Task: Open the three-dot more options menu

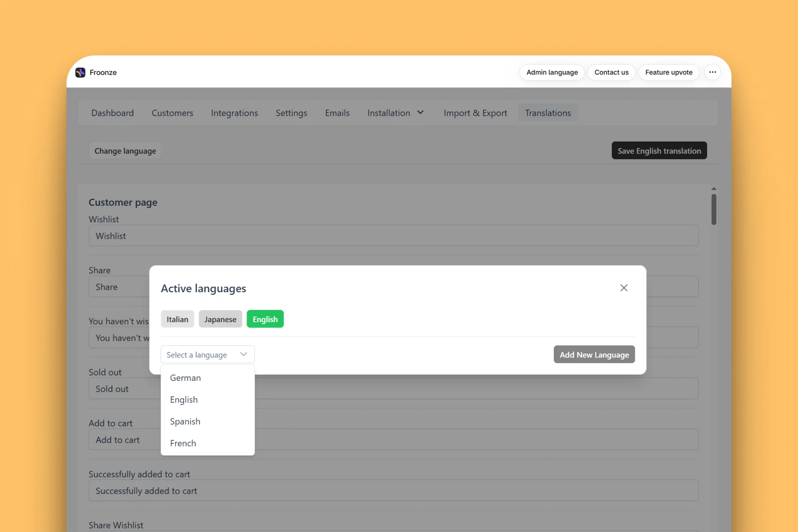Action: click(x=712, y=72)
